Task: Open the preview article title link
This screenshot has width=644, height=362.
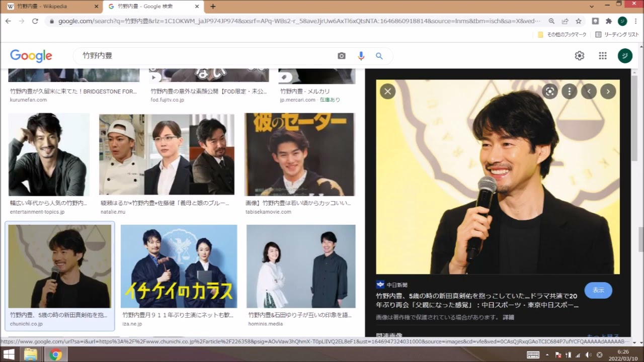Action: (x=477, y=300)
